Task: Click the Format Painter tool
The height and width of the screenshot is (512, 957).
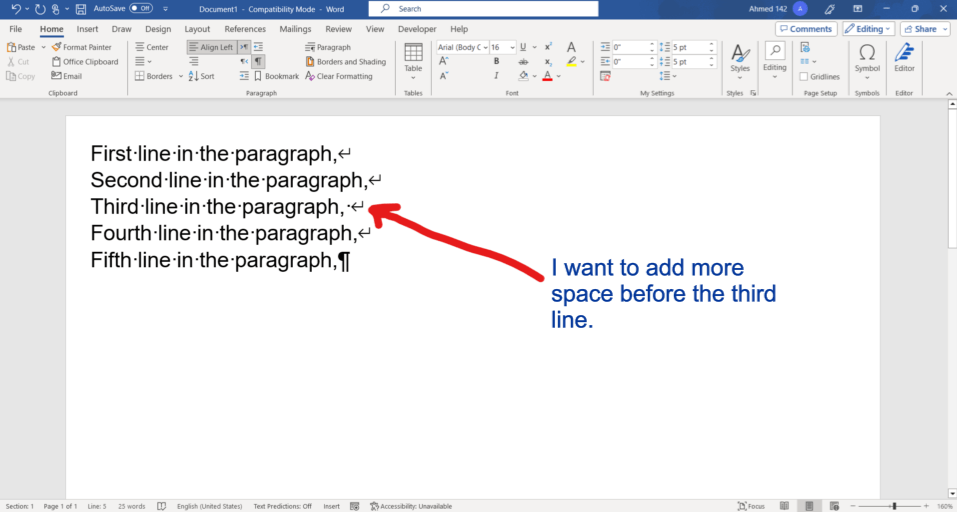Action: (x=81, y=47)
